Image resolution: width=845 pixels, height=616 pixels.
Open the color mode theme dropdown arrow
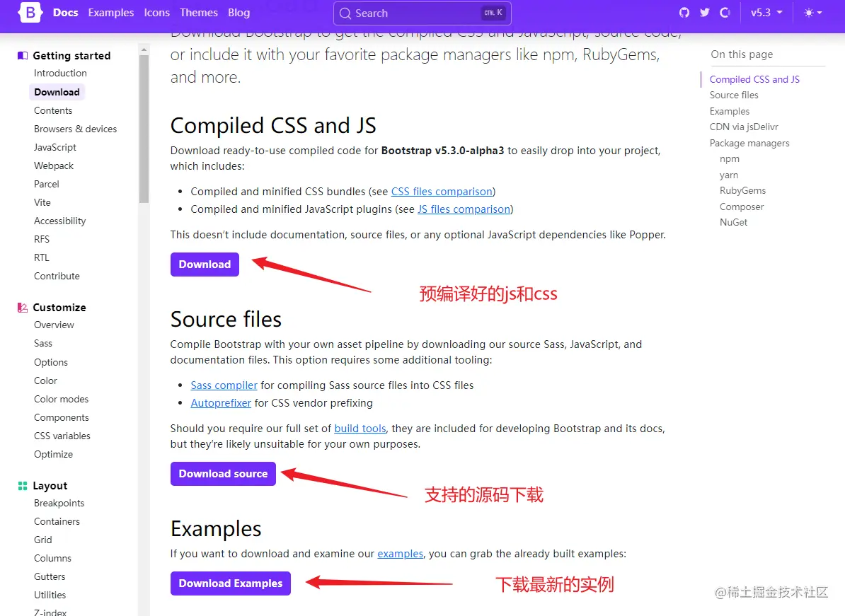pos(820,13)
